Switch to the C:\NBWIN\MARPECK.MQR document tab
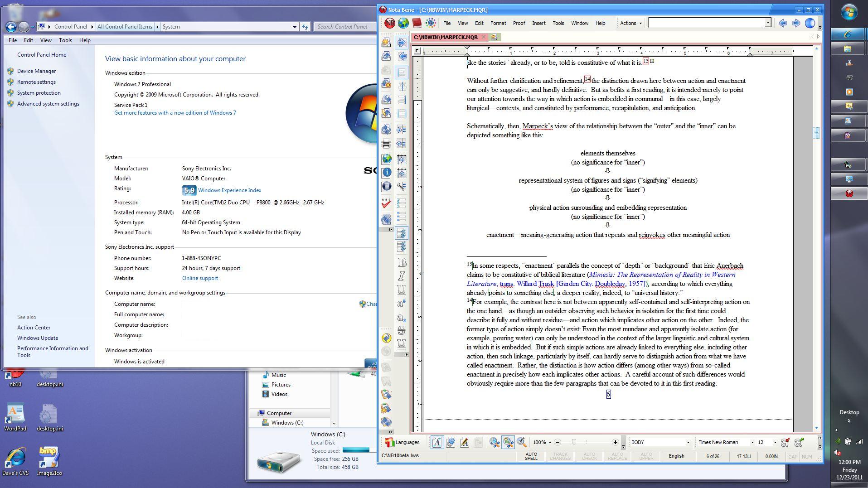This screenshot has height=488, width=868. click(446, 37)
